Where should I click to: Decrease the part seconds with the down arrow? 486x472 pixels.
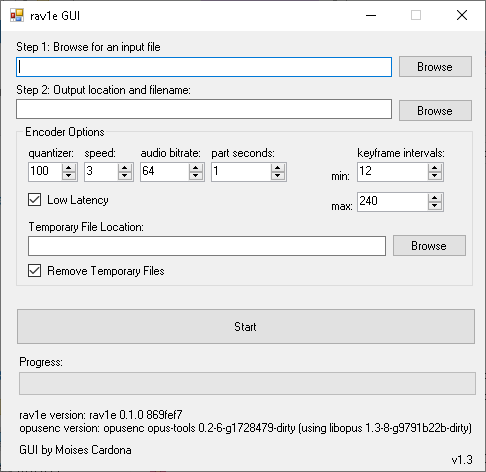pos(278,176)
